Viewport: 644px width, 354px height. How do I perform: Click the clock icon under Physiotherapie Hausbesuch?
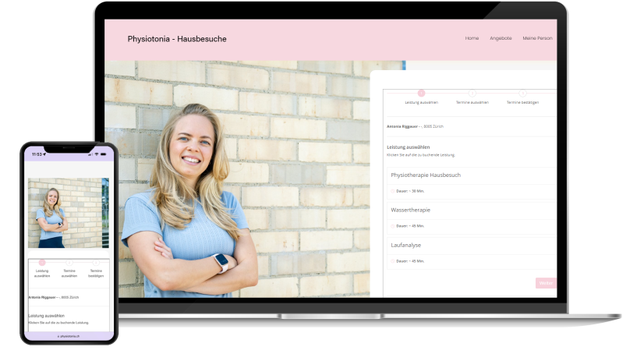coord(393,191)
